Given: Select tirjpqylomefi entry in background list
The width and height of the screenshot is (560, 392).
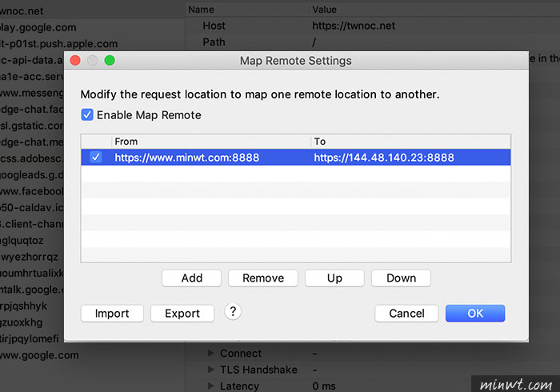Looking at the screenshot, I should point(30,339).
